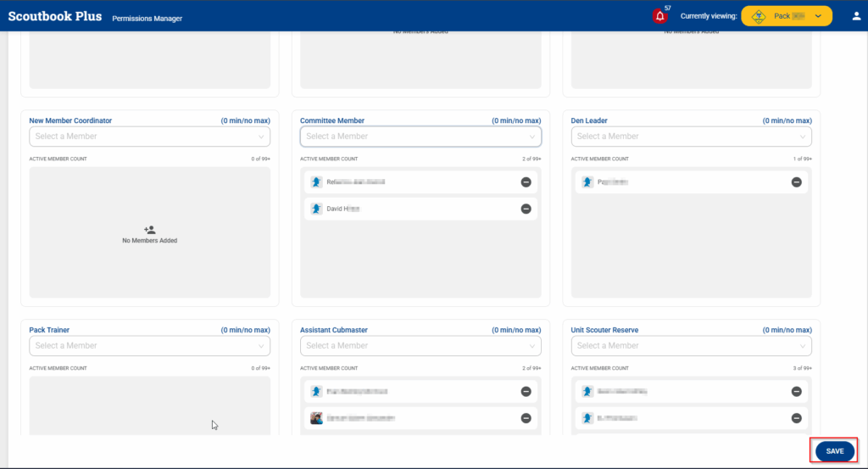Viewport: 868px width, 469px height.
Task: Click David's avatar in Committee Member
Action: (316, 209)
